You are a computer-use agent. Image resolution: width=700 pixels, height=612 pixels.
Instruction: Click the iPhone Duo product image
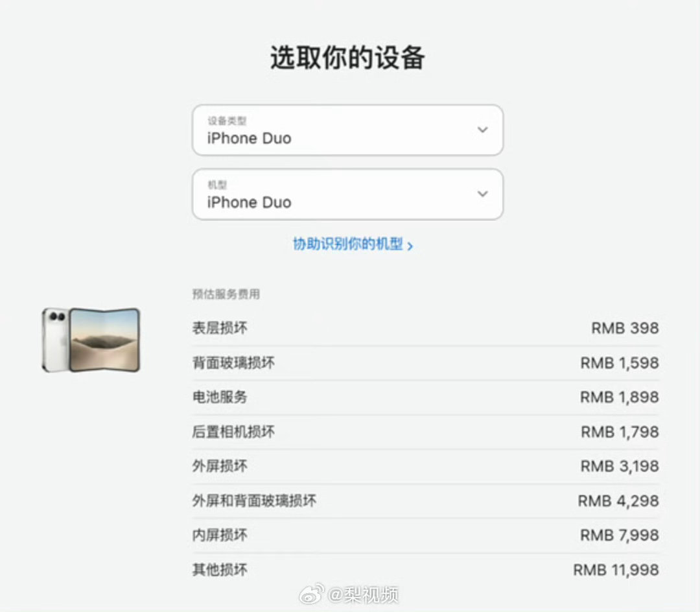(x=91, y=340)
